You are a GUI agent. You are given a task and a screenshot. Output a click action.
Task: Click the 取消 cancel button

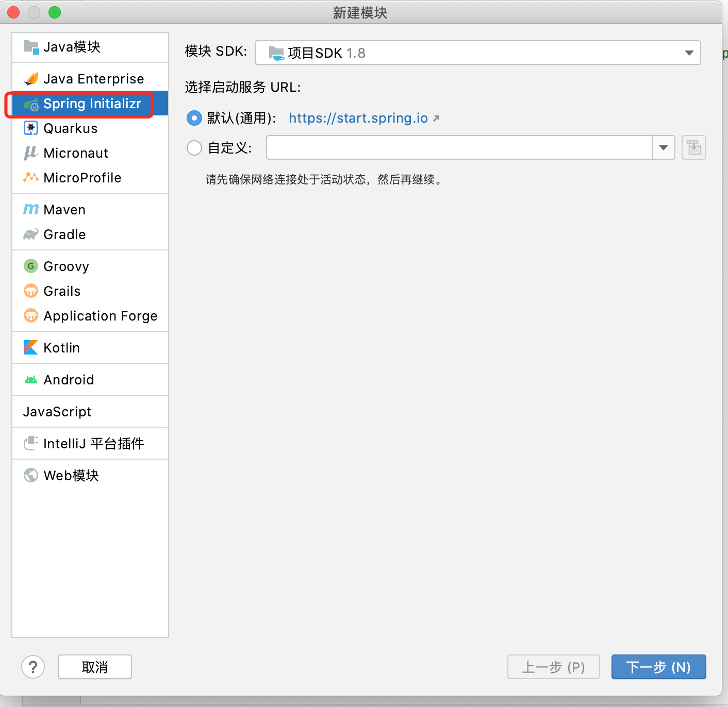tap(95, 667)
